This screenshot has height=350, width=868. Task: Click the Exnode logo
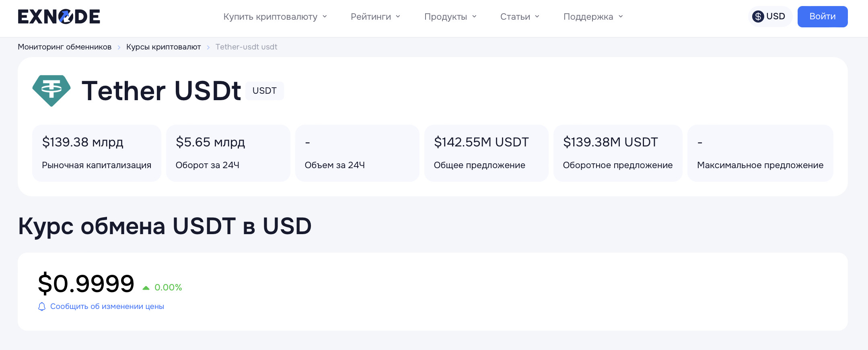pyautogui.click(x=59, y=16)
